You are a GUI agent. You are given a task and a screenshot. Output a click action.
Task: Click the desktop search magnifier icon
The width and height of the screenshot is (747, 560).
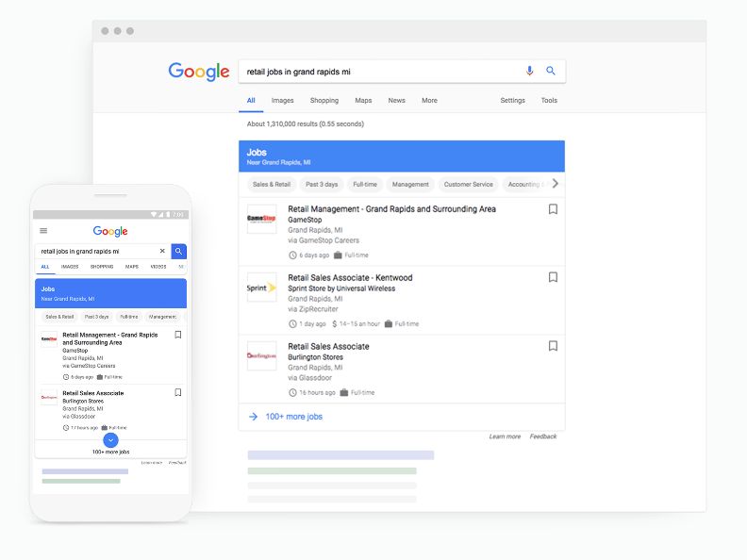(551, 71)
